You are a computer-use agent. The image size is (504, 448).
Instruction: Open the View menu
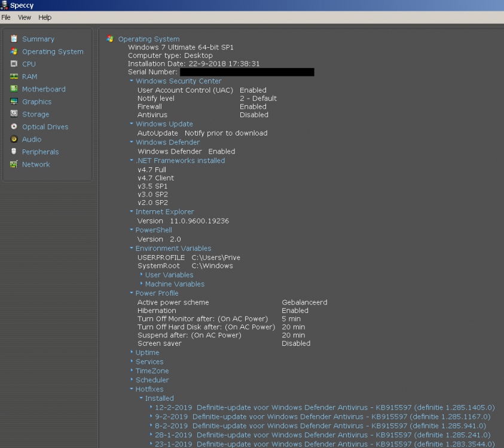coord(25,17)
